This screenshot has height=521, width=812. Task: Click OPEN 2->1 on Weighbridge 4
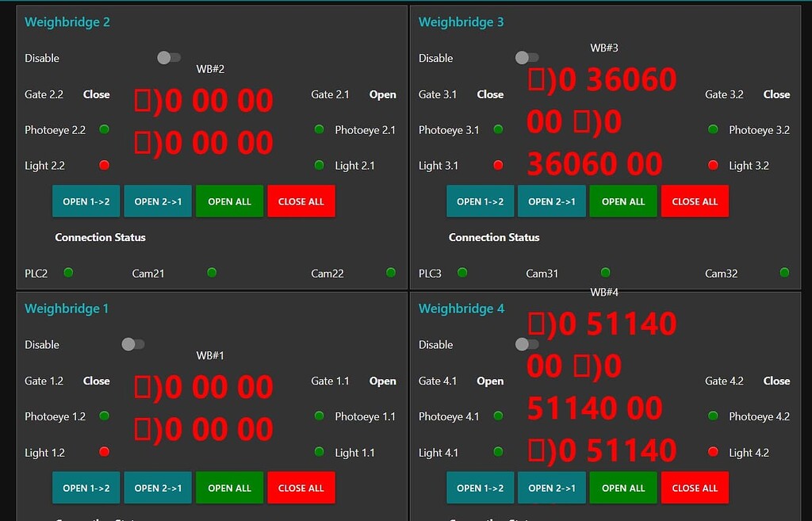(x=551, y=487)
